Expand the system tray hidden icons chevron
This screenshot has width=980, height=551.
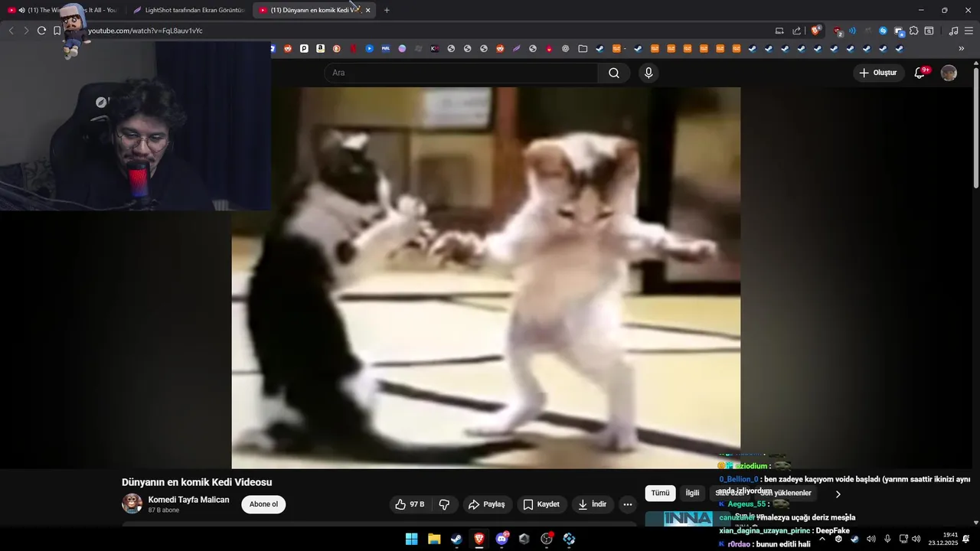click(x=822, y=539)
